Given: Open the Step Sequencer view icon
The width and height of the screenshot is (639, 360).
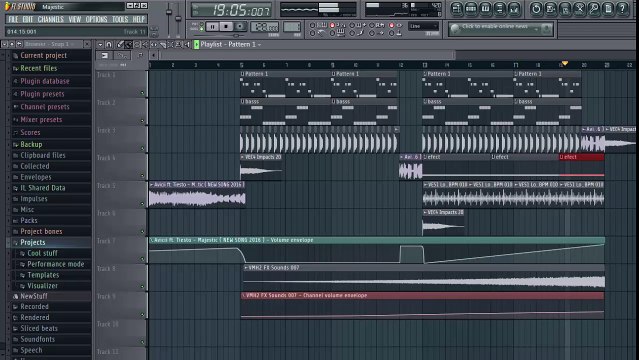Looking at the screenshot, I should tap(471, 9).
